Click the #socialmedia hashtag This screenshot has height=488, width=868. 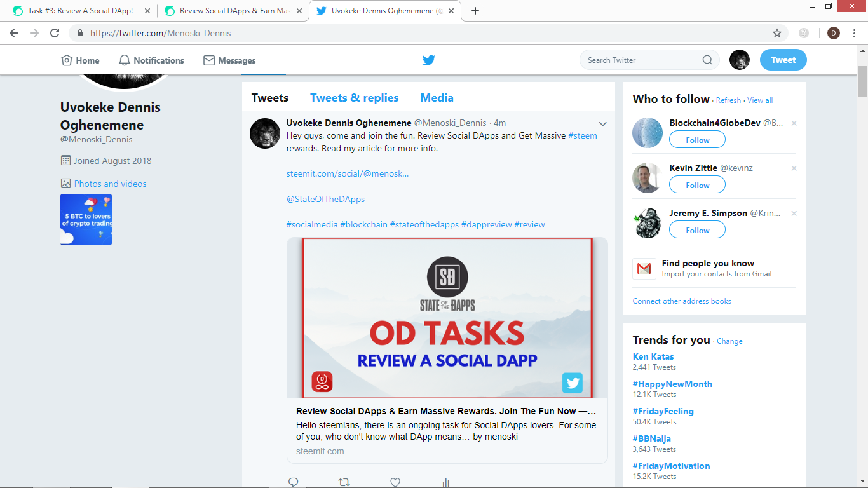click(312, 224)
